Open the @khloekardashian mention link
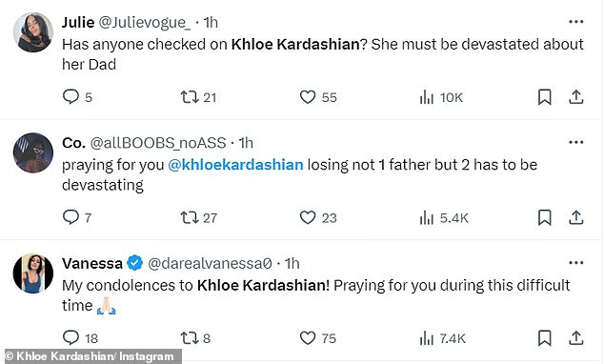 [235, 165]
